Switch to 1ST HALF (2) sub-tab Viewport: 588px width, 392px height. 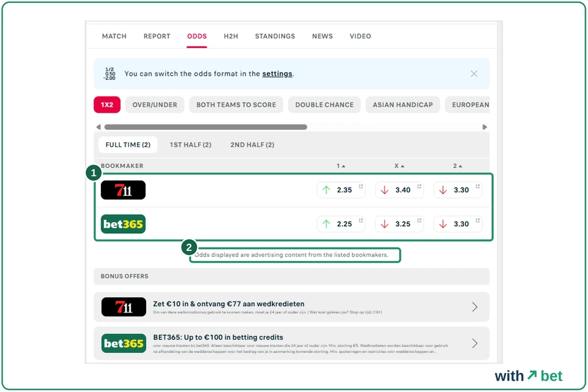pos(191,145)
